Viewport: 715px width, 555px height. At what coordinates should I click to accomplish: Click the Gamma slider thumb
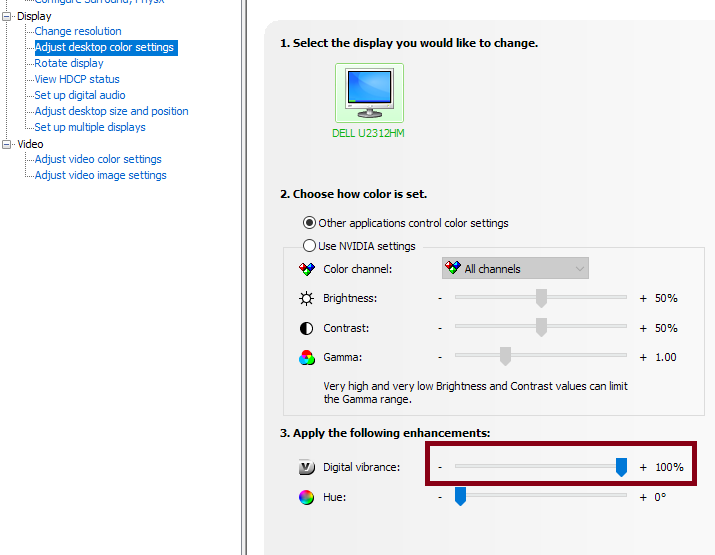click(505, 357)
